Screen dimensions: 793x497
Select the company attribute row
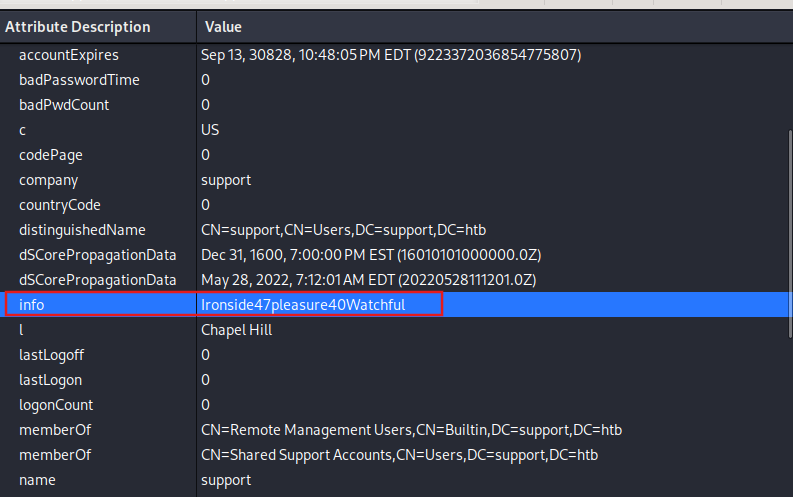(x=394, y=180)
